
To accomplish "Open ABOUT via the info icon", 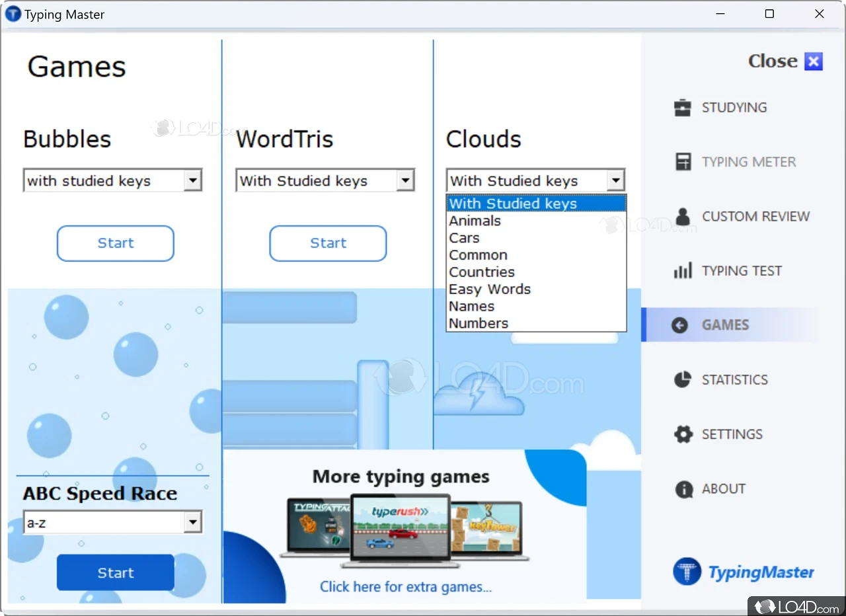I will click(x=683, y=488).
